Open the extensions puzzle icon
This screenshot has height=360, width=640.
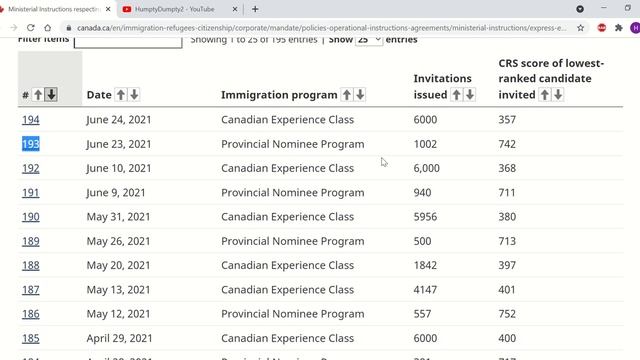tap(619, 28)
